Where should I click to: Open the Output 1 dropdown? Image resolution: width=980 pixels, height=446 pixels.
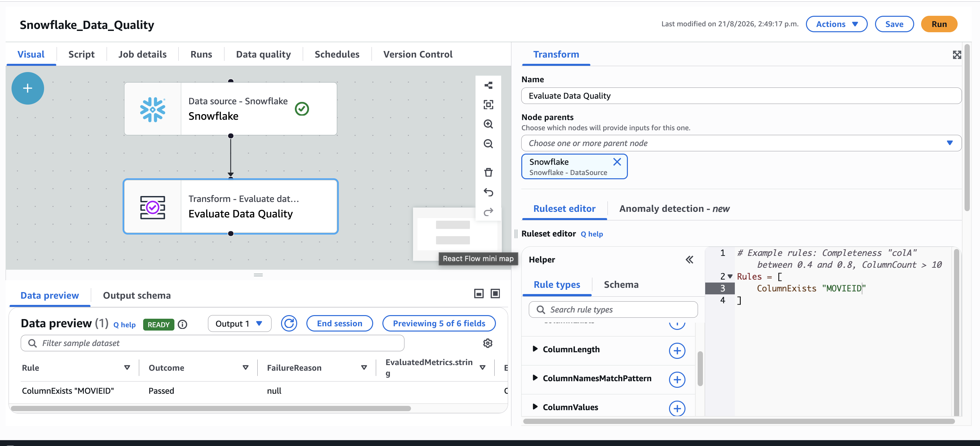239,324
